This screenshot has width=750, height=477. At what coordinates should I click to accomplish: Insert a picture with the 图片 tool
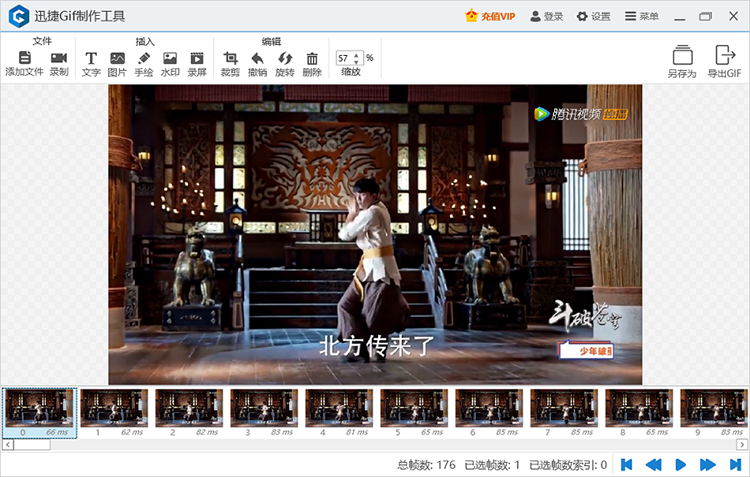(117, 59)
